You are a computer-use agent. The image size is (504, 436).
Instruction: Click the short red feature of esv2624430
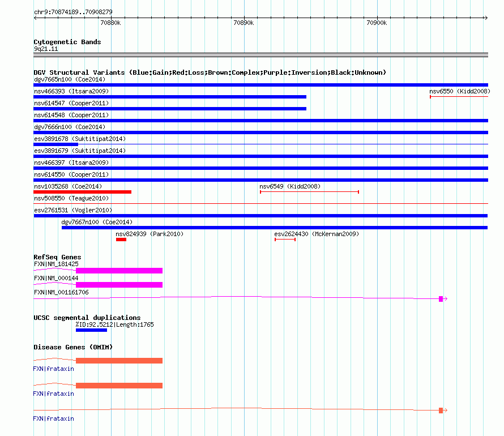coord(285,240)
